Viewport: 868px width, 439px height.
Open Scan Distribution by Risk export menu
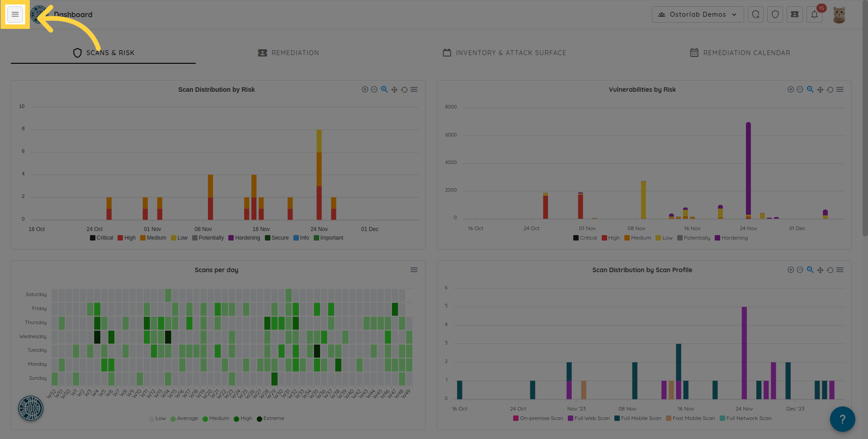pyautogui.click(x=414, y=90)
